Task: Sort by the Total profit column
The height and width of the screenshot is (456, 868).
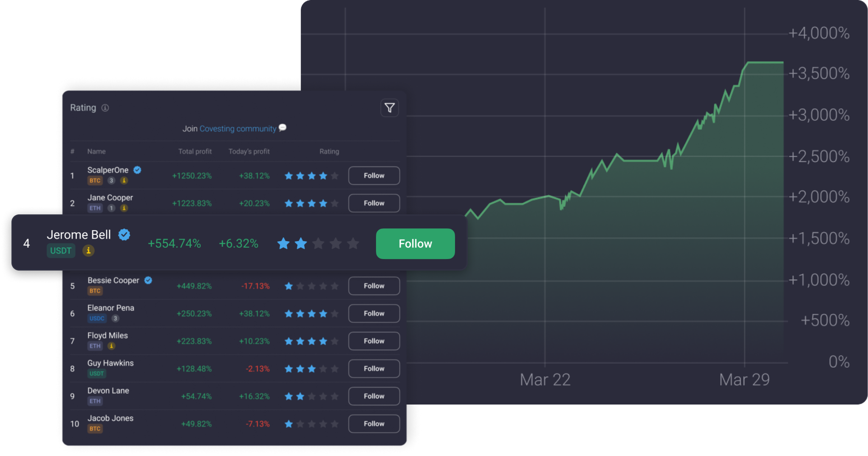Action: coord(195,151)
